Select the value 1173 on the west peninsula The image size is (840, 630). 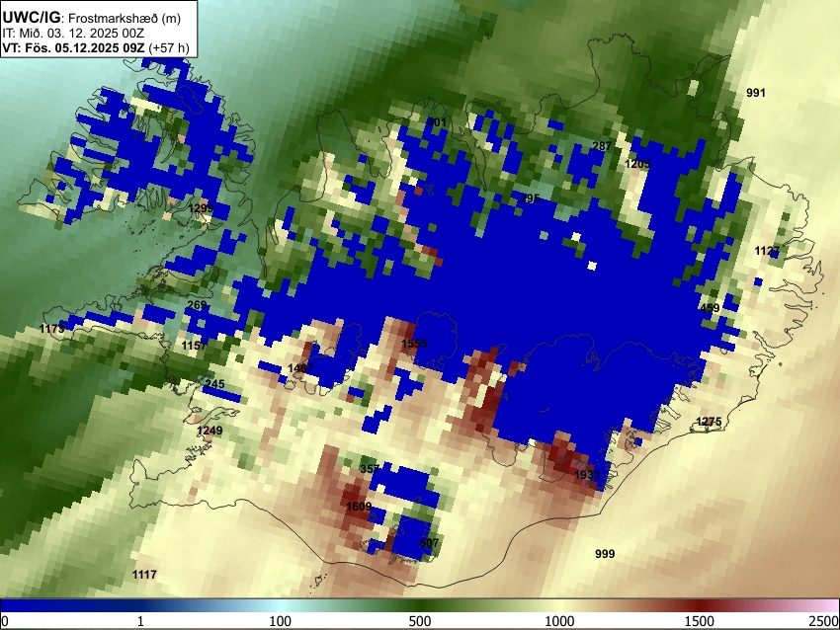click(x=52, y=328)
